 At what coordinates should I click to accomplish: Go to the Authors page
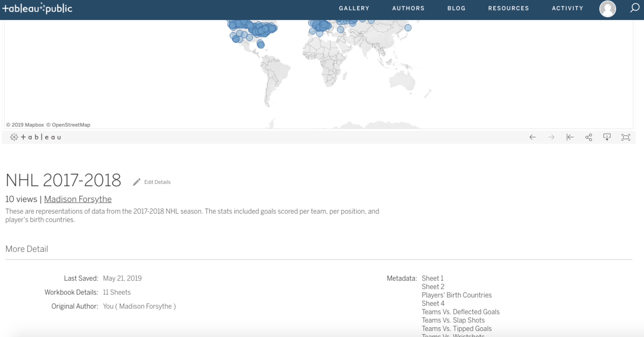(x=408, y=8)
